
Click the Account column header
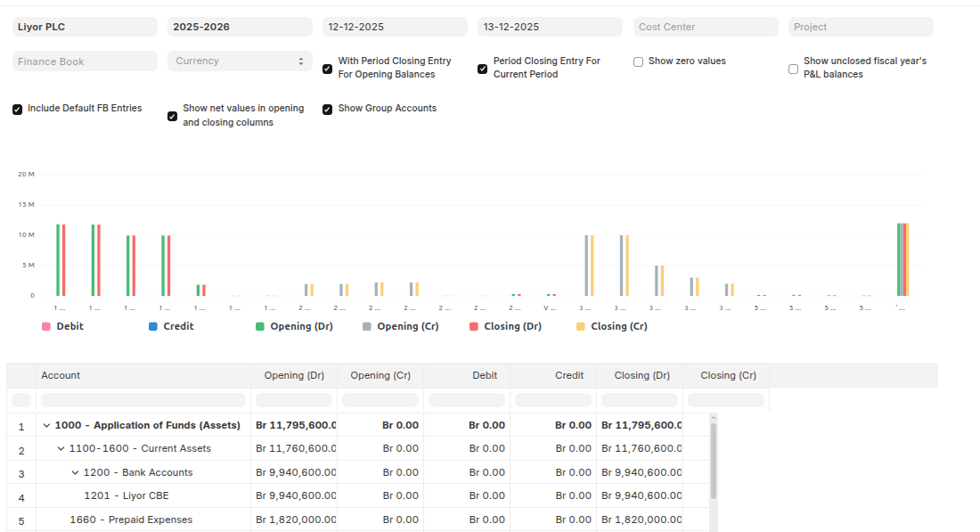pyautogui.click(x=61, y=375)
